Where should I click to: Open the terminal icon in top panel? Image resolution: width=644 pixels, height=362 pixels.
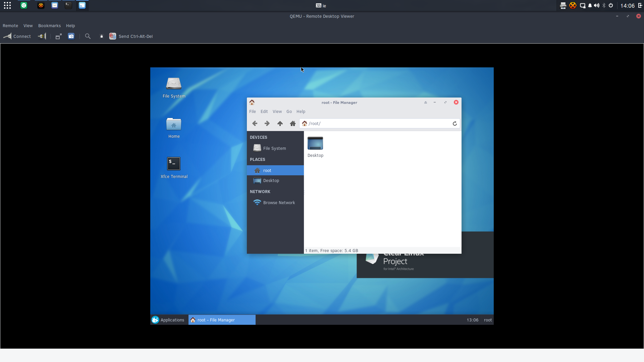click(x=68, y=5)
